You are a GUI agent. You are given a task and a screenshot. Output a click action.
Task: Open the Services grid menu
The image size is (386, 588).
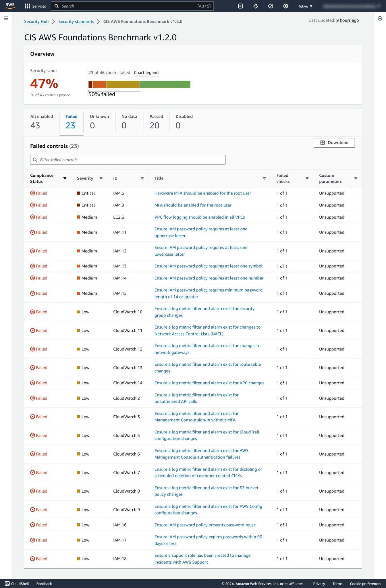point(35,6)
